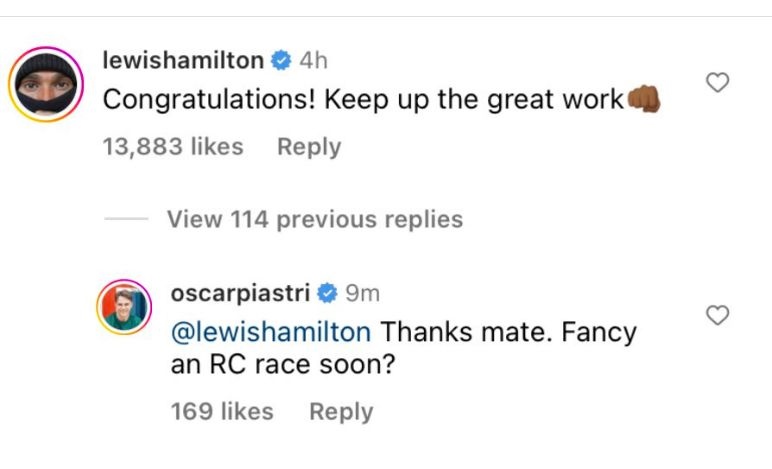
Task: Click oscarpiastri's verified badge
Action: click(326, 294)
